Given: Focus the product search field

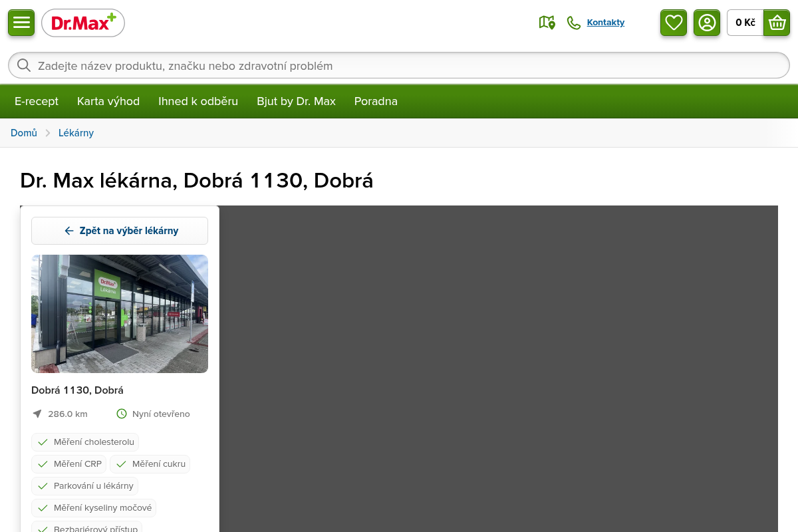Looking at the screenshot, I should (x=399, y=65).
